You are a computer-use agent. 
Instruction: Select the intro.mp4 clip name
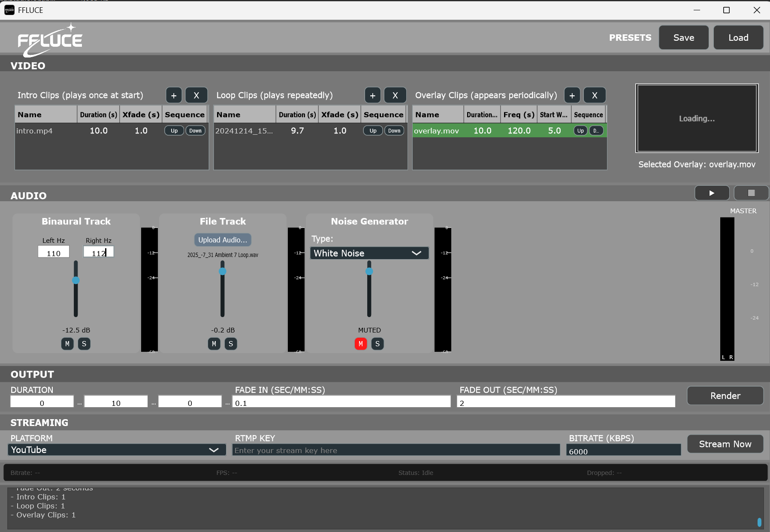tap(34, 131)
